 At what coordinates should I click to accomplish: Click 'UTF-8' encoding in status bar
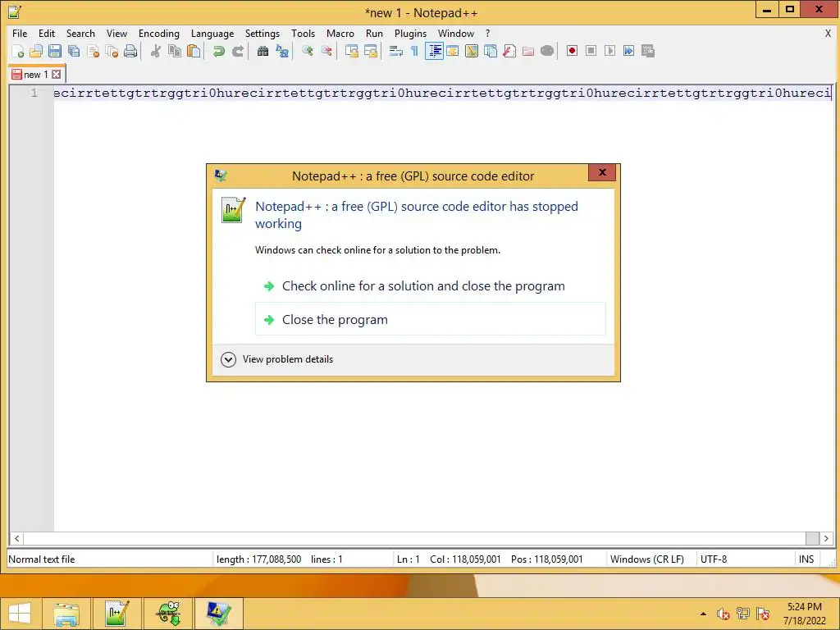click(x=714, y=559)
